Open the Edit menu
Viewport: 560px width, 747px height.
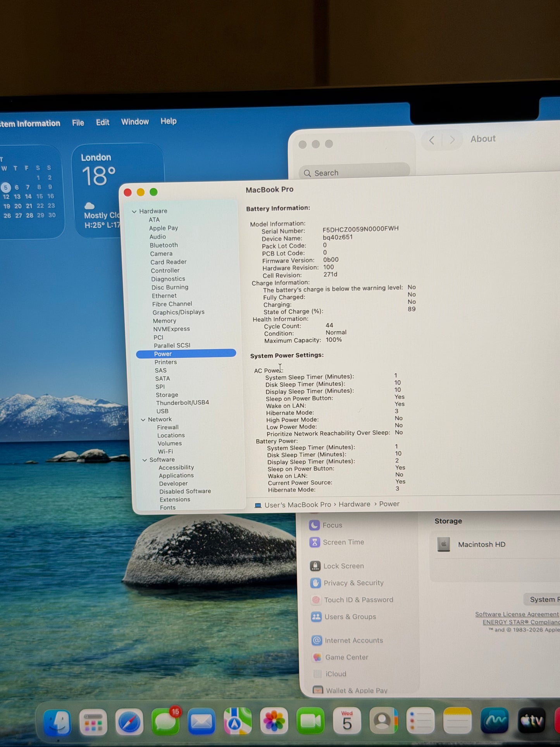coord(103,122)
